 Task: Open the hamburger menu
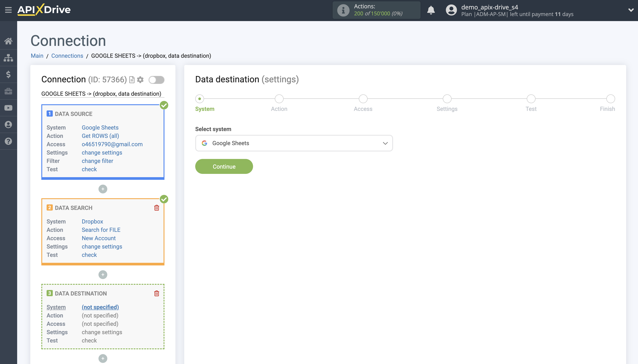click(x=8, y=10)
